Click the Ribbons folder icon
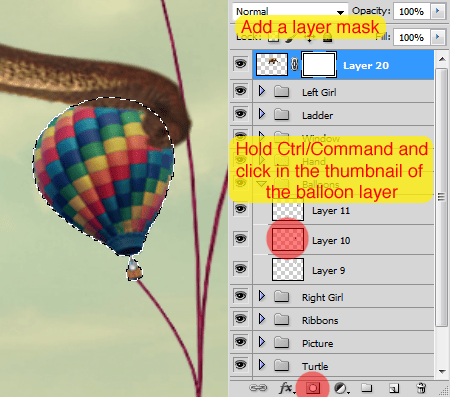Screen dimensions: 450x397 [x=281, y=319]
